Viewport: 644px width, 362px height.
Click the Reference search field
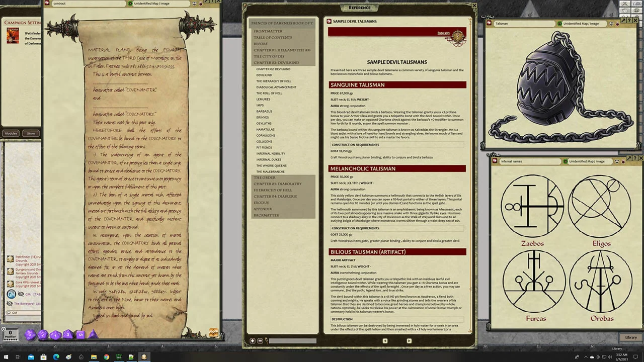(292, 341)
